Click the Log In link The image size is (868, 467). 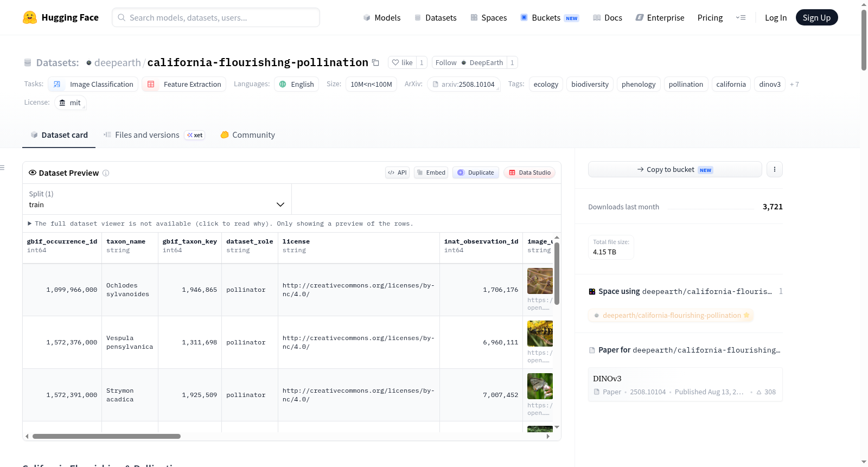[x=776, y=17]
